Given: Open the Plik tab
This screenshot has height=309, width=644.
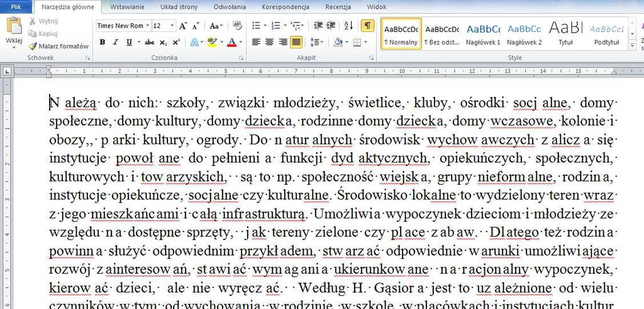Looking at the screenshot, I should click(16, 6).
